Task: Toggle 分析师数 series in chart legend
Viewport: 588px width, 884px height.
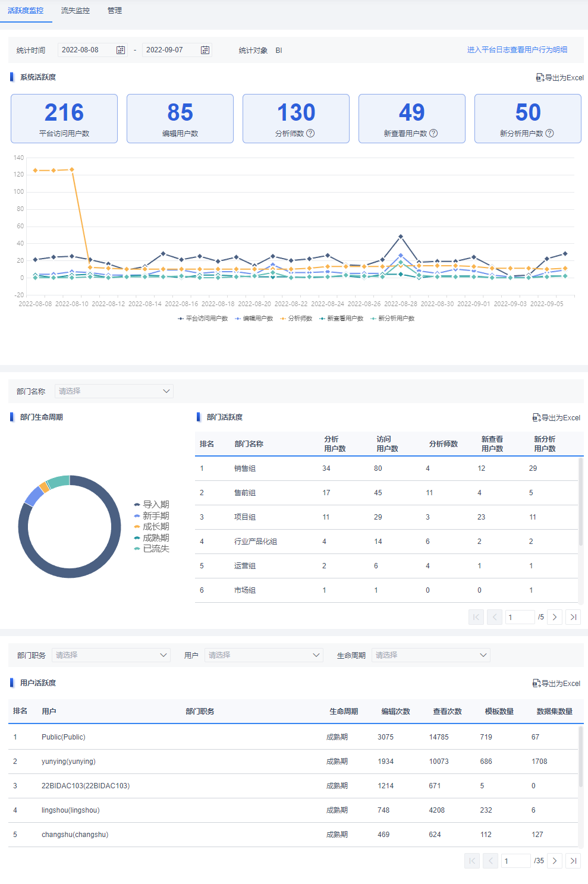Action: tap(296, 319)
